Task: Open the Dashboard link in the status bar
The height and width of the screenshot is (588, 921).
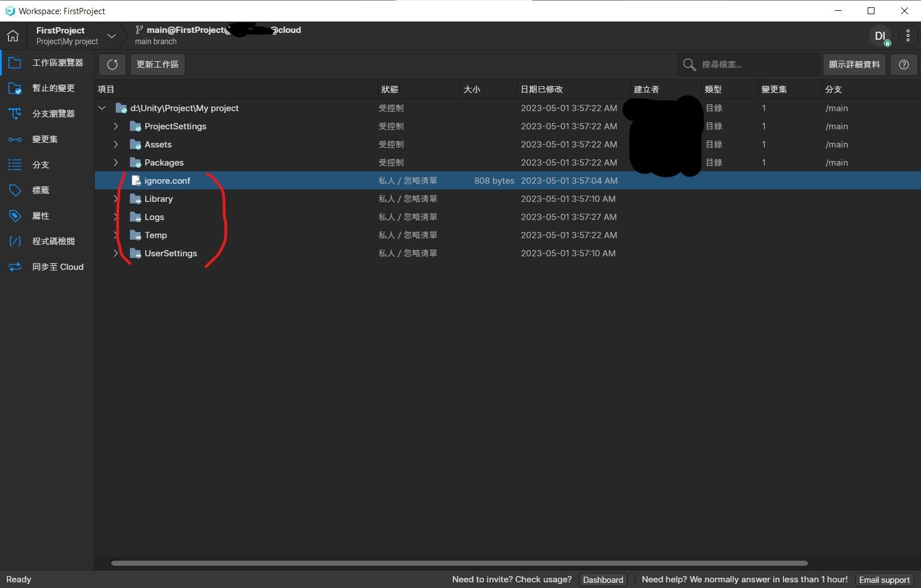Action: point(603,579)
